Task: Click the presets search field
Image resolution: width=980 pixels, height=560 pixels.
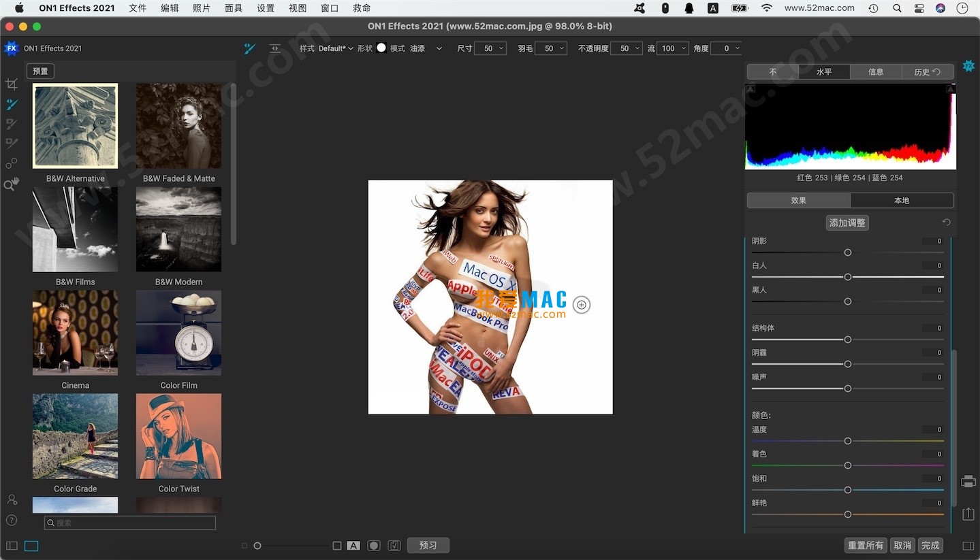Action: click(130, 523)
